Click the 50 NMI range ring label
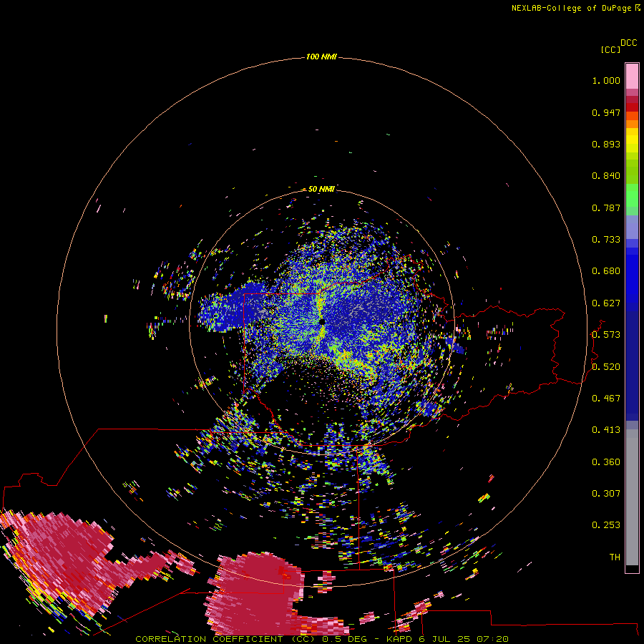This screenshot has width=644, height=644. click(321, 189)
